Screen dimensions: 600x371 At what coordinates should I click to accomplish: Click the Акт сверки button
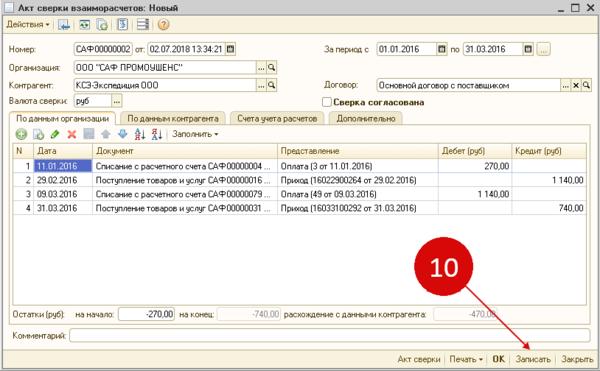419,359
